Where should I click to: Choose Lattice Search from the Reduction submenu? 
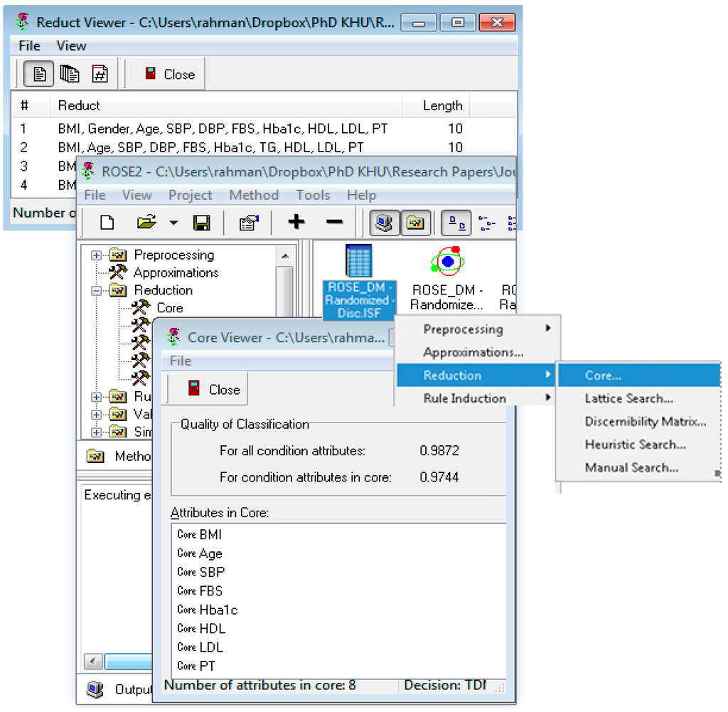tap(628, 398)
